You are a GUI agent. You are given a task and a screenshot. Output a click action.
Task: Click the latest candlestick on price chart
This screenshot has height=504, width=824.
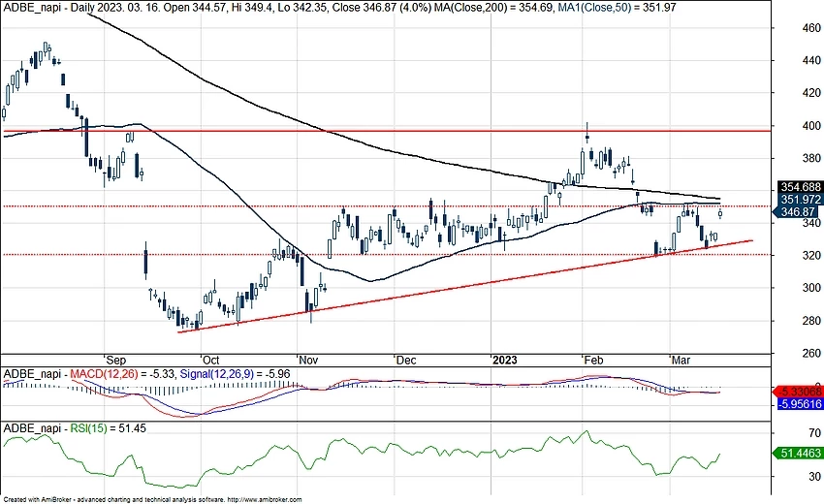[x=720, y=213]
